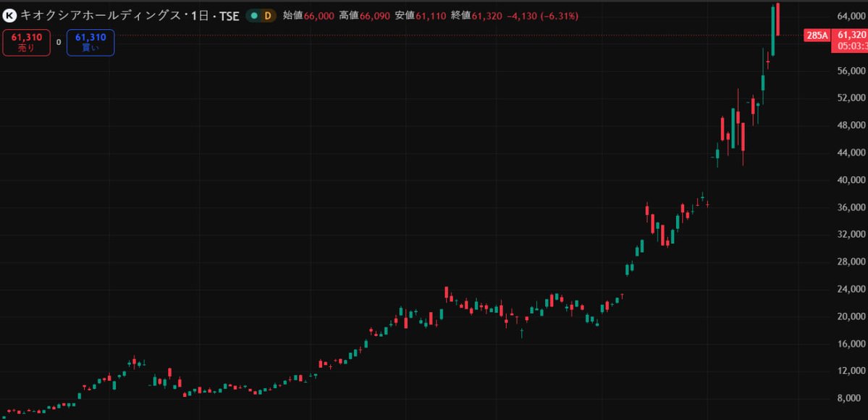Click the orange D delayed-data badge

pos(268,16)
